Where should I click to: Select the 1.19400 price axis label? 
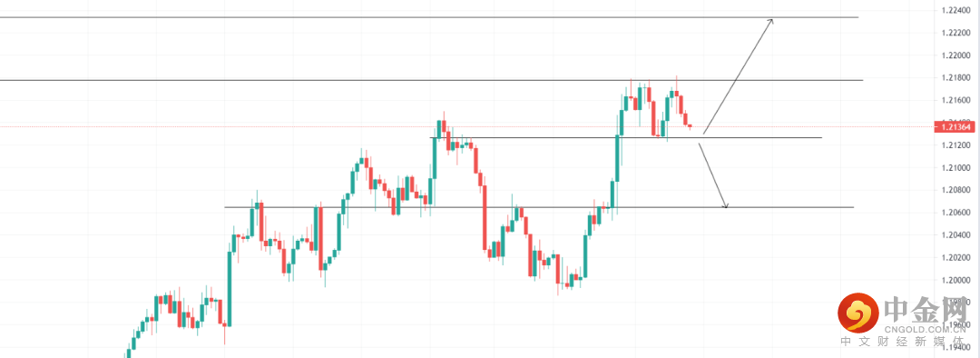click(x=955, y=348)
